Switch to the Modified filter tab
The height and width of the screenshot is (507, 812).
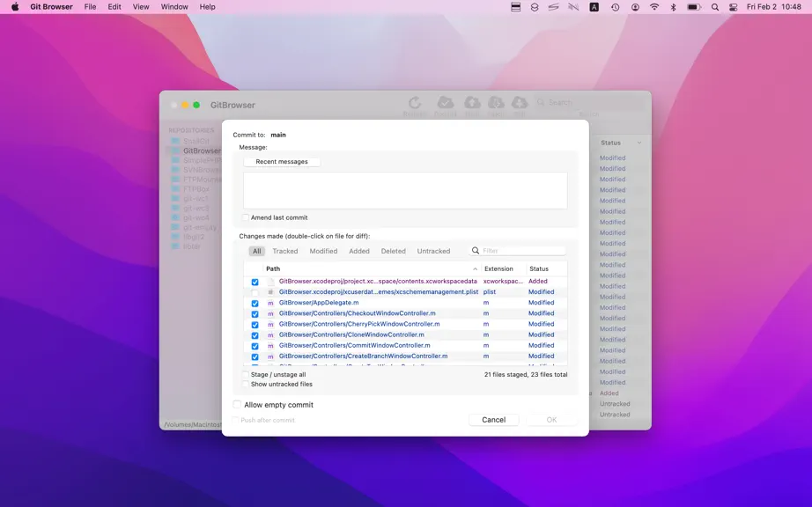point(324,251)
